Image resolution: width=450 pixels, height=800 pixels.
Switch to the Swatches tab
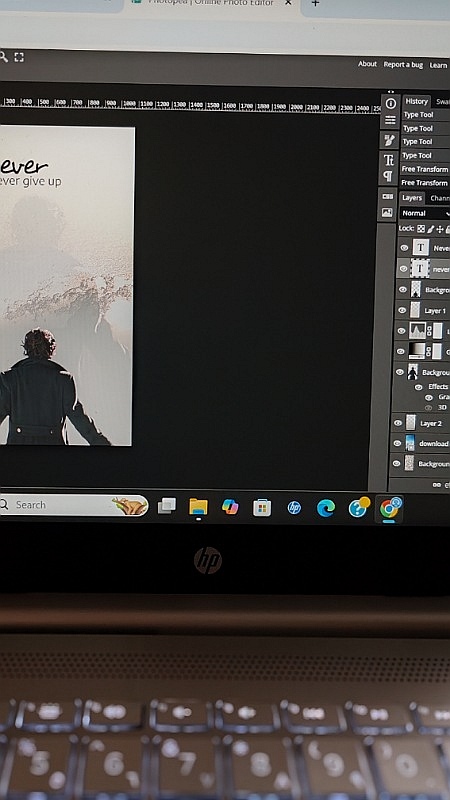442,102
